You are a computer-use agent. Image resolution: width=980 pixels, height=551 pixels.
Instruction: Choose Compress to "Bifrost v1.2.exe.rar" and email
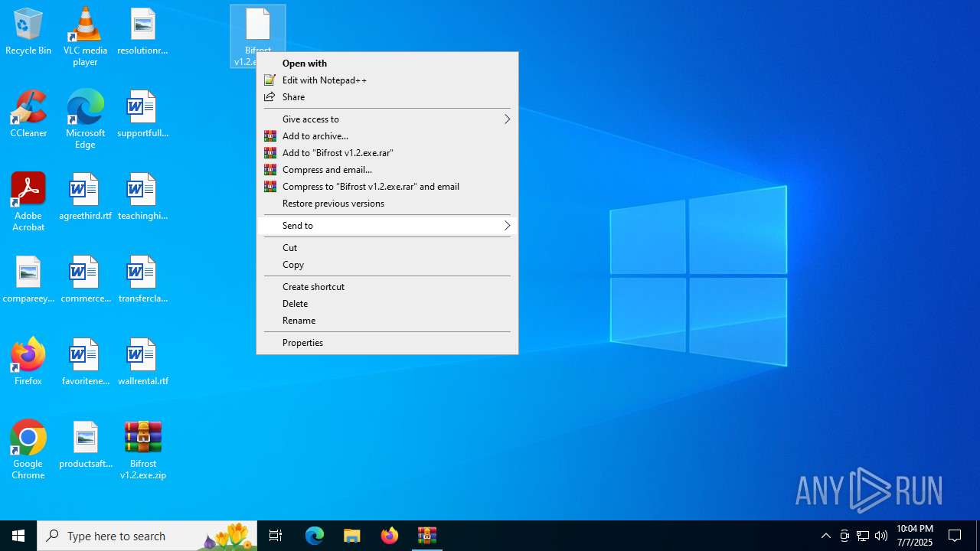387,187
